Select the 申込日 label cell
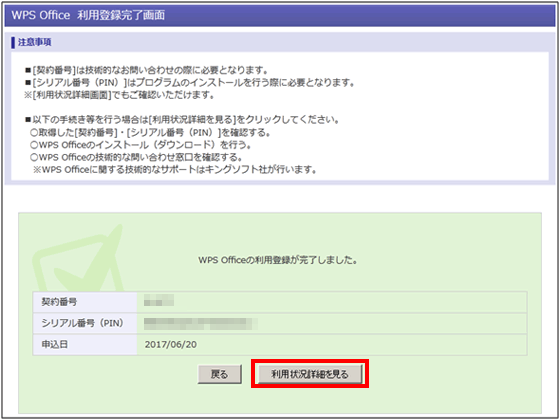Screen dimensions: 560x420 85,345
